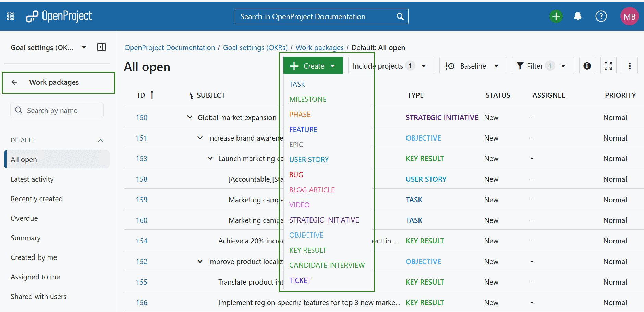Activate the fullscreen view icon
This screenshot has width=644, height=312.
click(608, 65)
